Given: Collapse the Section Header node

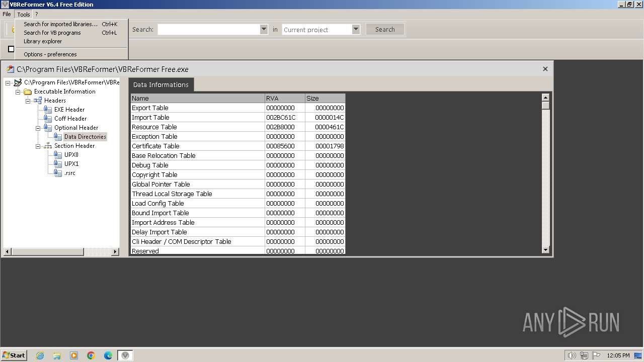Looking at the screenshot, I should [38, 146].
